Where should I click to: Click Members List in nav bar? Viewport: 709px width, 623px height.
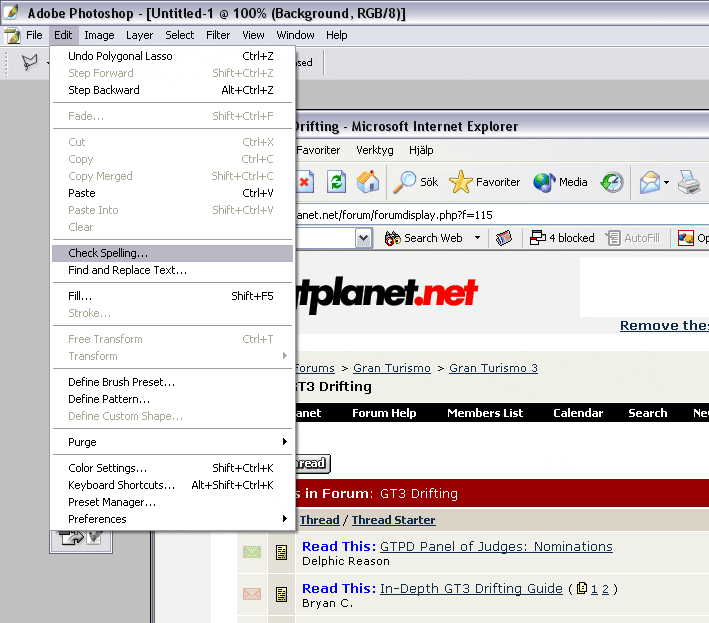pyautogui.click(x=485, y=413)
